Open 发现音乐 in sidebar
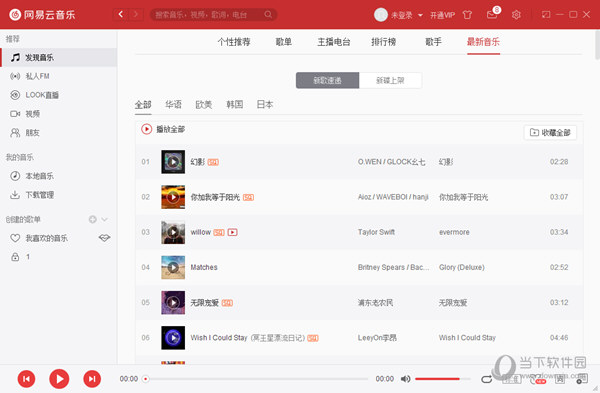This screenshot has height=393, width=600. 59,57
